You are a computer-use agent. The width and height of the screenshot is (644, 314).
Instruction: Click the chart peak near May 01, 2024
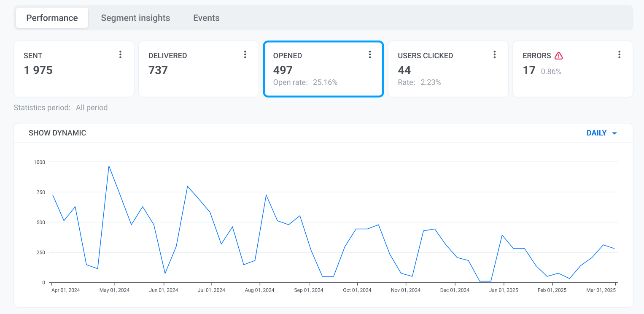click(x=109, y=166)
